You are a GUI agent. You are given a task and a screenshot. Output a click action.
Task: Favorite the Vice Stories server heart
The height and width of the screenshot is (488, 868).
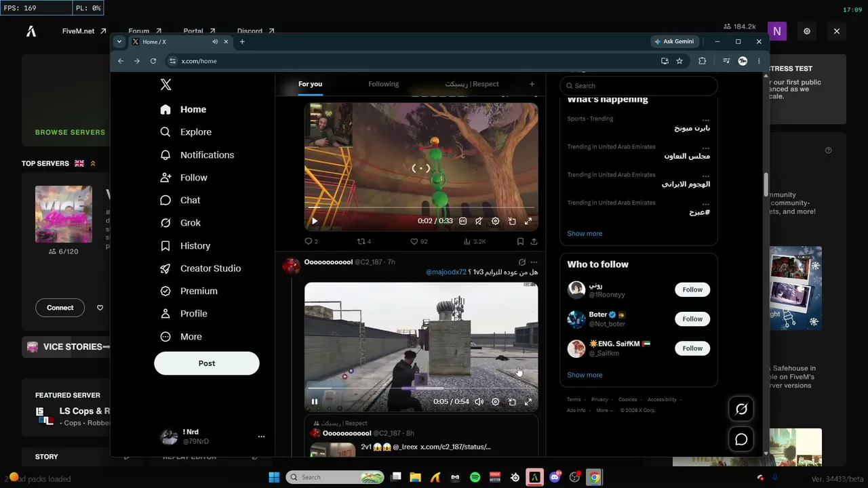[100, 308]
